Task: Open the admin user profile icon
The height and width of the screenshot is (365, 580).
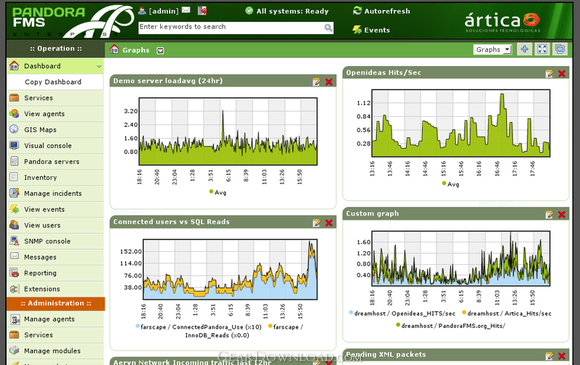Action: coord(142,11)
